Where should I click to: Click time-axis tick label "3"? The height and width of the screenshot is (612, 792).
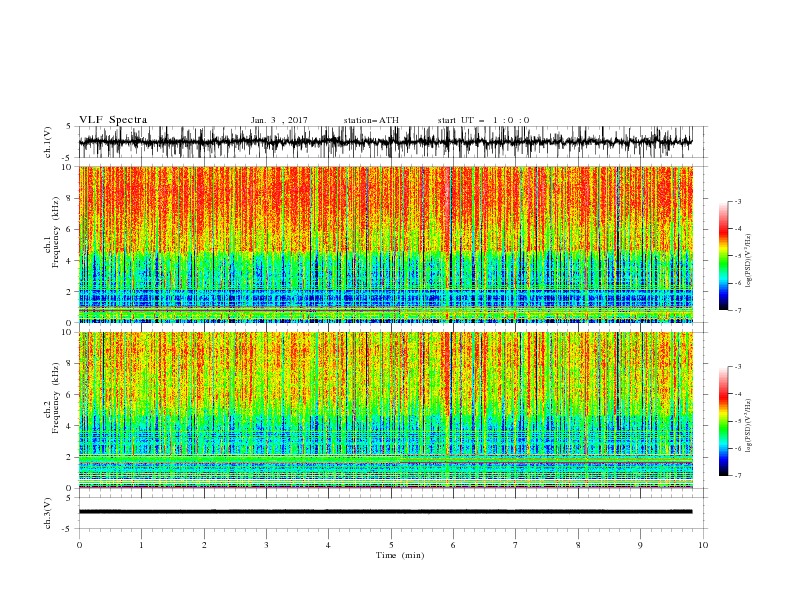[266, 545]
